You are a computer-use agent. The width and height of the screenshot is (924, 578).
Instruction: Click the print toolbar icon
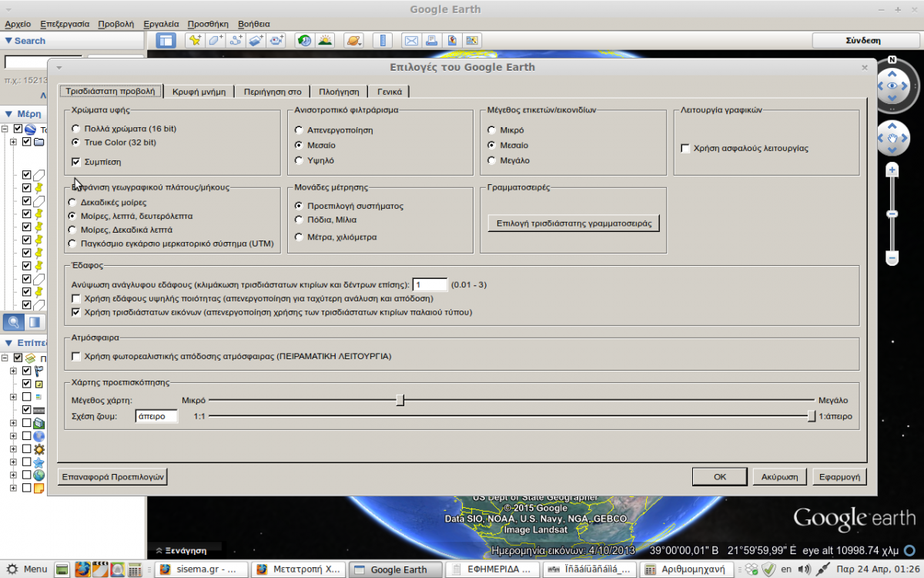[432, 41]
